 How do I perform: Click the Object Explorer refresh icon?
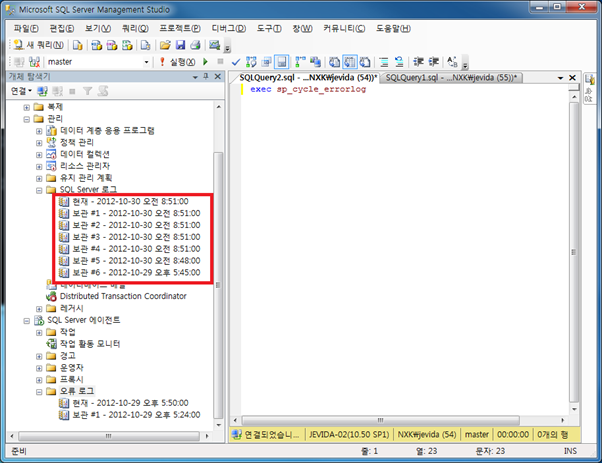click(x=103, y=91)
